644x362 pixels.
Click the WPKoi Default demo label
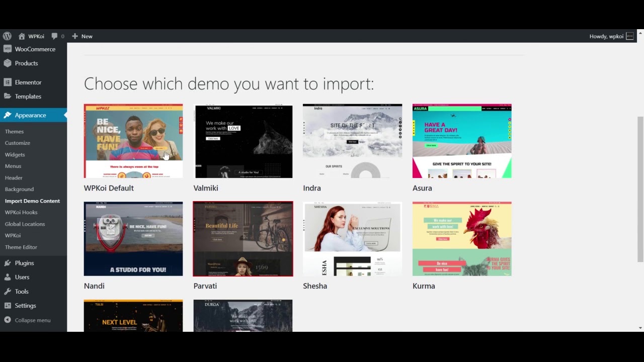109,188
